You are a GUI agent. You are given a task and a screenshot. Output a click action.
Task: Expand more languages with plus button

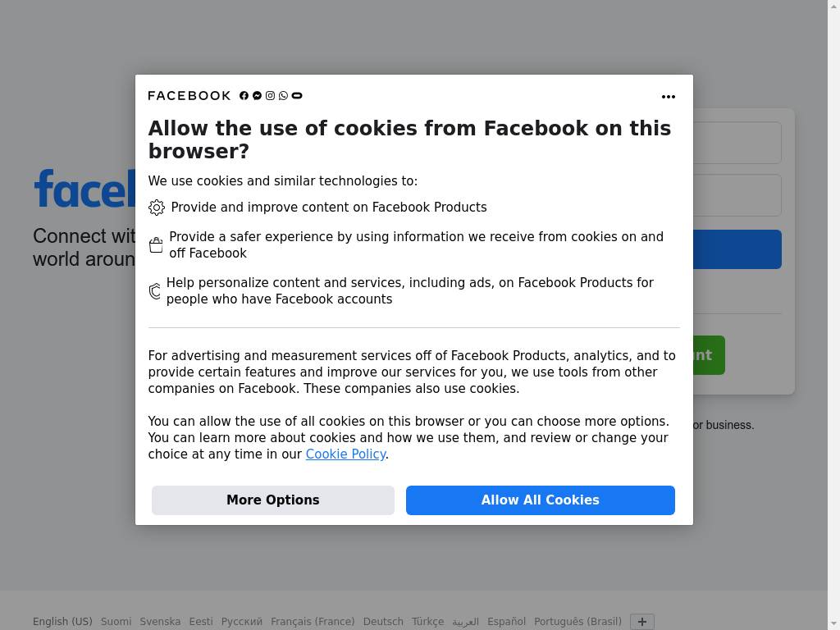coord(642,622)
